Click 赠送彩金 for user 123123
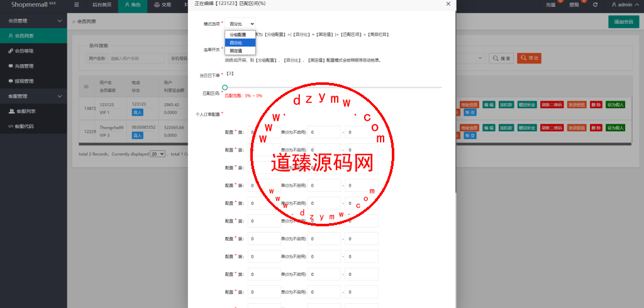 (x=528, y=105)
